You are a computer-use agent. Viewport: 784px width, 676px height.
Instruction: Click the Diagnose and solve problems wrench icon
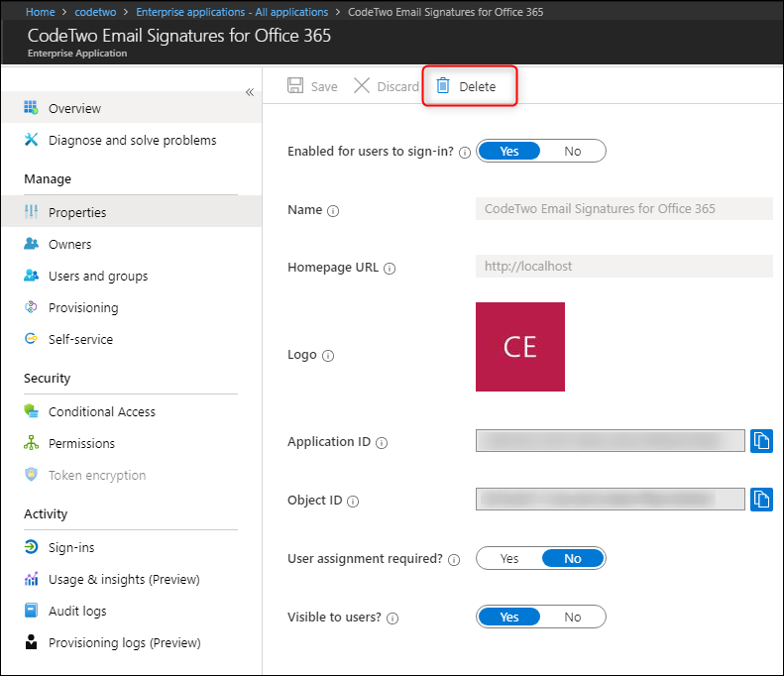(31, 139)
